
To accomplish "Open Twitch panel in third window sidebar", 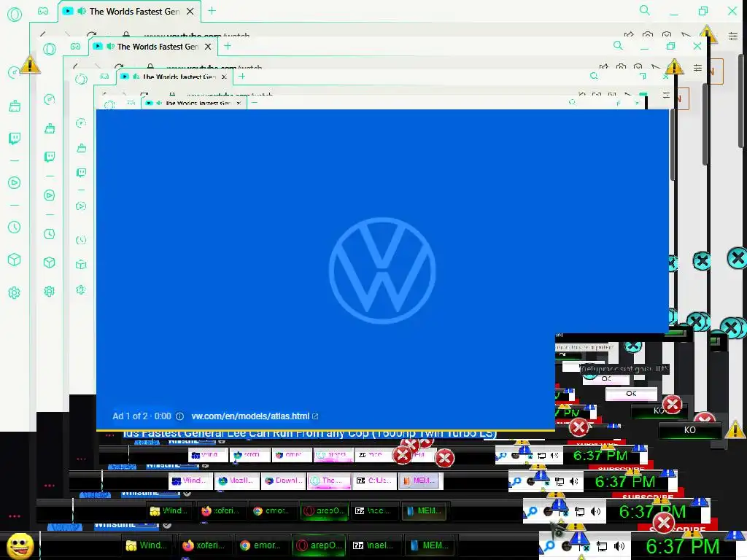I will (x=82, y=172).
